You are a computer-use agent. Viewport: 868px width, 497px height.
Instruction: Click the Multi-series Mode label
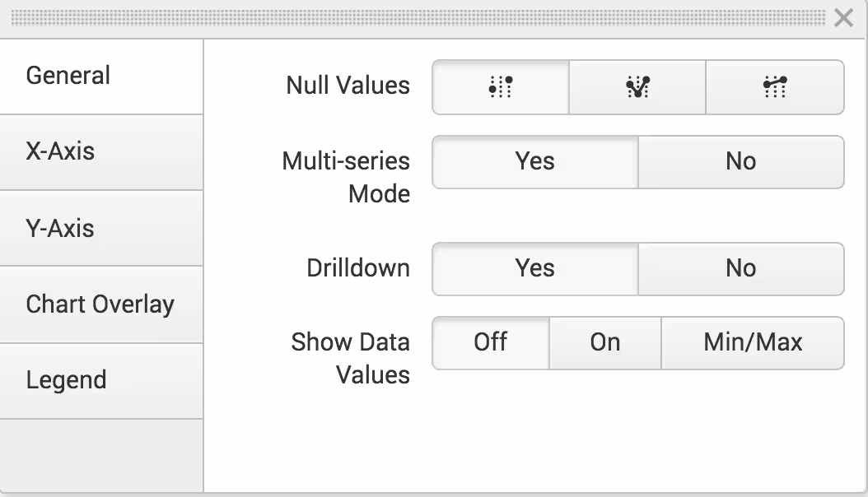coord(346,177)
